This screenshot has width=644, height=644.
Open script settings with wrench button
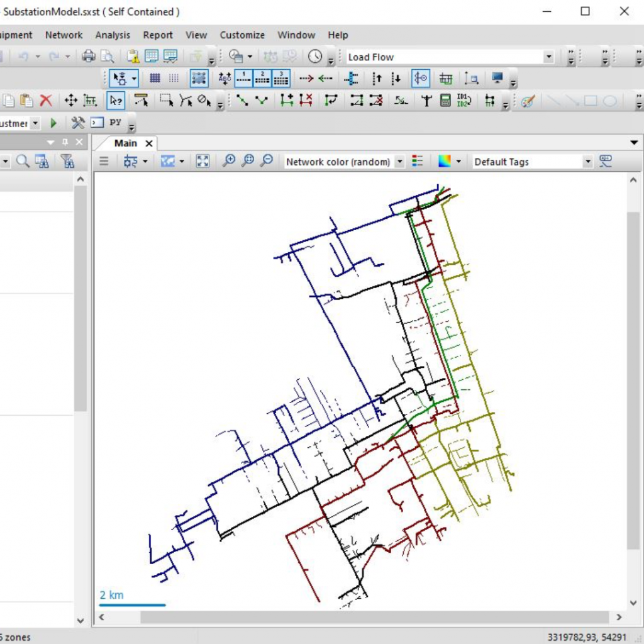click(x=77, y=123)
